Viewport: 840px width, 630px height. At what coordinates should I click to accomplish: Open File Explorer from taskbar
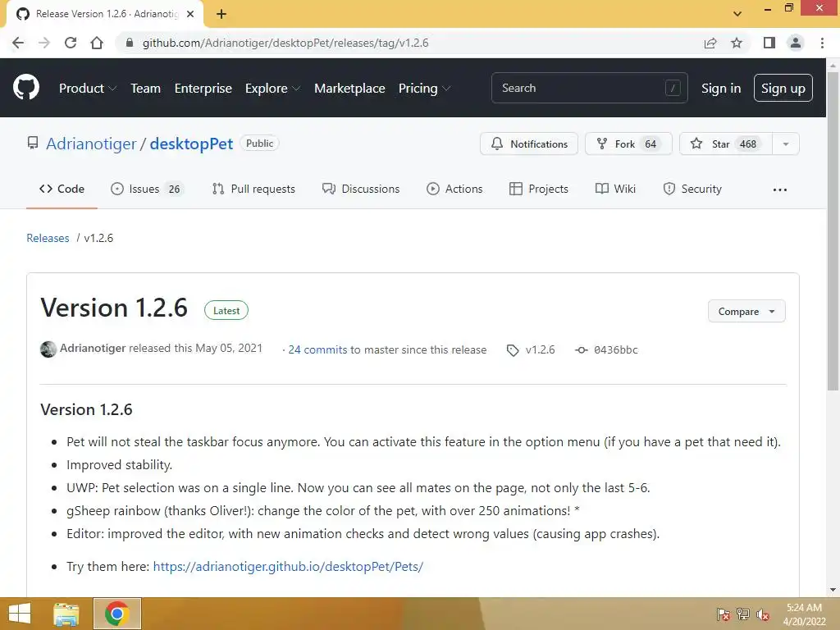tap(66, 614)
